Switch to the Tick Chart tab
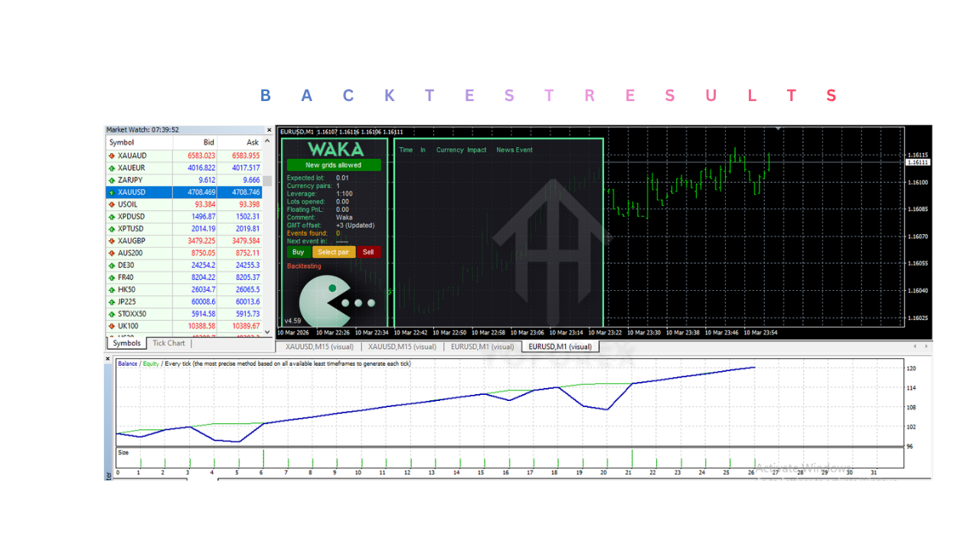Screen dimensions: 980x551 tap(168, 343)
